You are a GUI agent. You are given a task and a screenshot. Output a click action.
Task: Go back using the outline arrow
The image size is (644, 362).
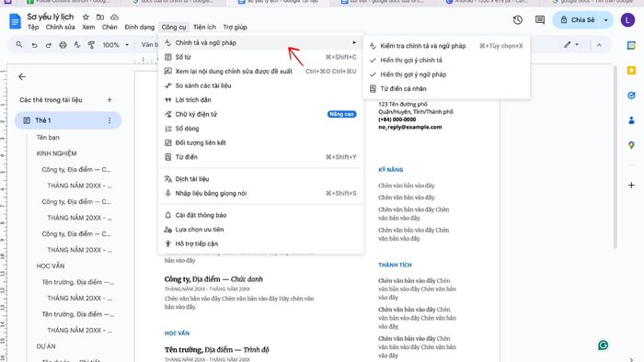click(x=22, y=76)
